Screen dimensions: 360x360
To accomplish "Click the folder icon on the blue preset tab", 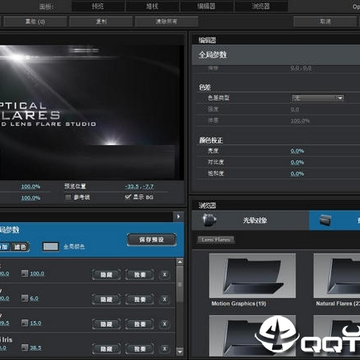I will point(325,220).
